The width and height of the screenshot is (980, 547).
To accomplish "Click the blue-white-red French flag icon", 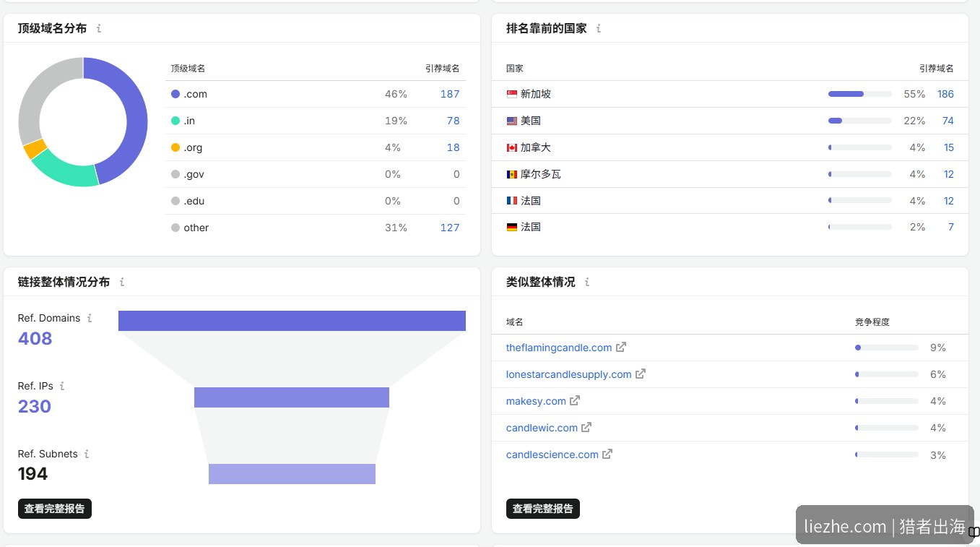I will [x=512, y=201].
